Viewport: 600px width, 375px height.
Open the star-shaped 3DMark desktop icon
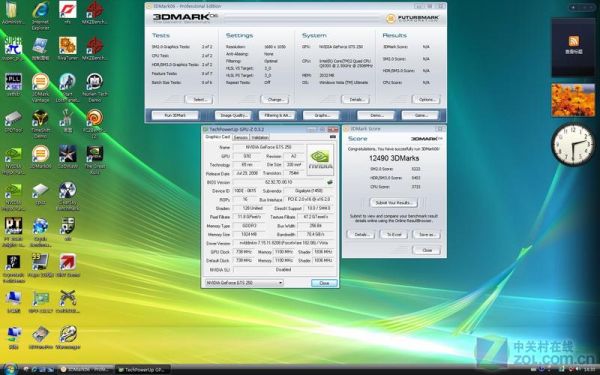click(x=68, y=157)
